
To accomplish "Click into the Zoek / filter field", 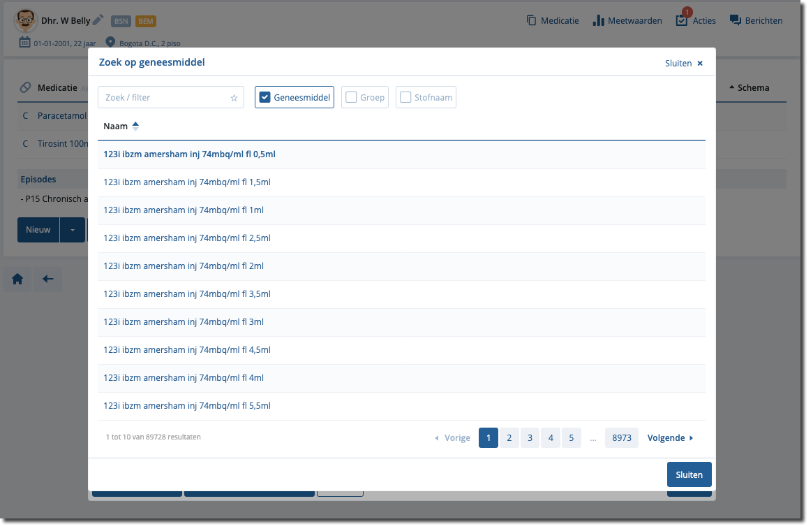I will 164,98.
